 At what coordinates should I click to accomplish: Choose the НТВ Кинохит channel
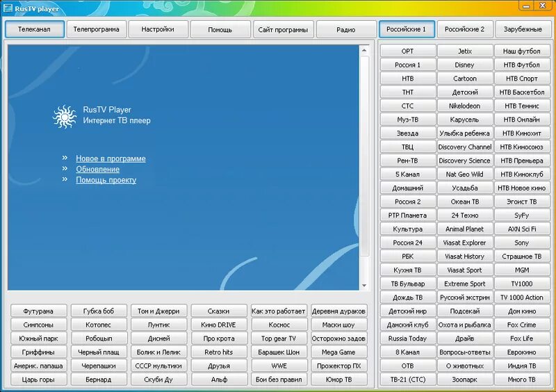click(522, 133)
